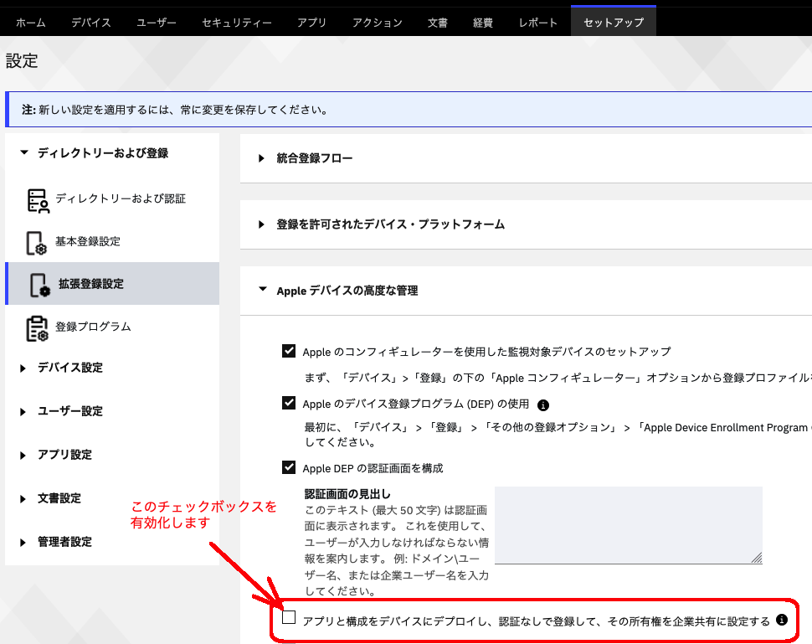Click the 設定 page heading
This screenshot has height=644, width=812.
click(x=22, y=60)
